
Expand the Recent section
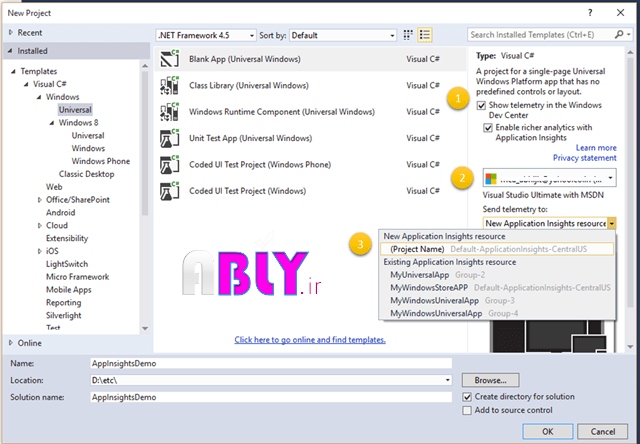11,32
